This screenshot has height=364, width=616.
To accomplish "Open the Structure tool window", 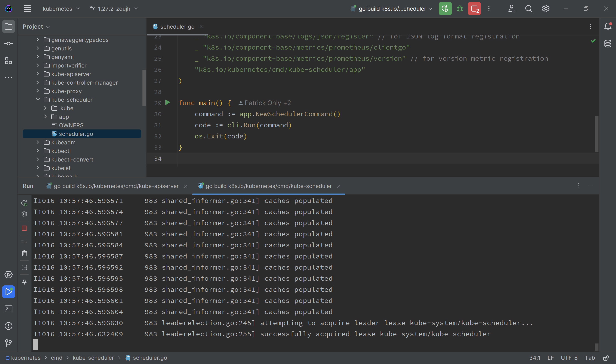I will tap(9, 61).
